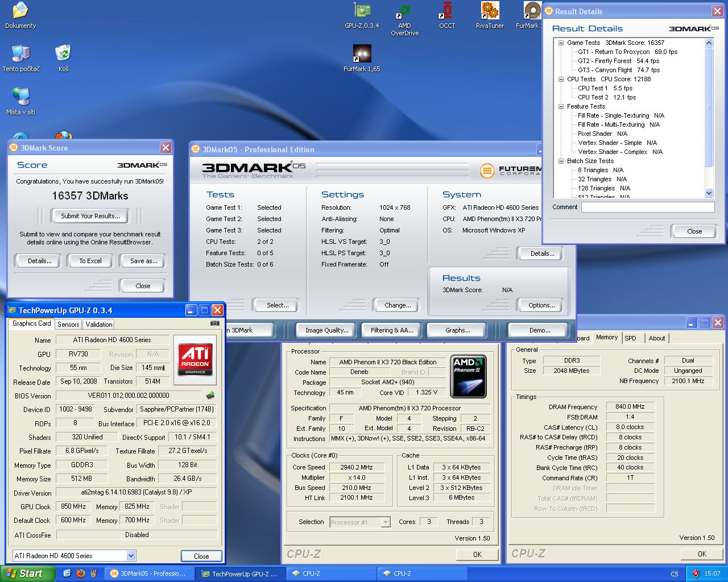Open the SPD tab in CPU-Z

[x=630, y=338]
